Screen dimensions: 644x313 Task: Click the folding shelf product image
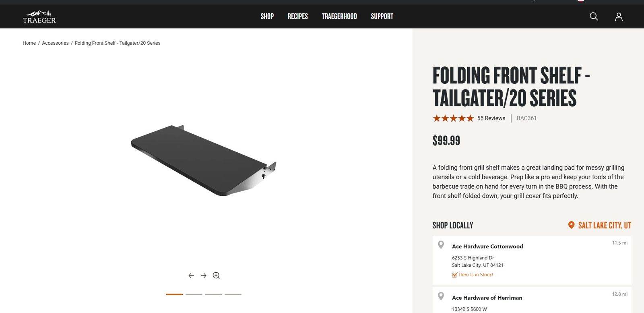(203, 161)
